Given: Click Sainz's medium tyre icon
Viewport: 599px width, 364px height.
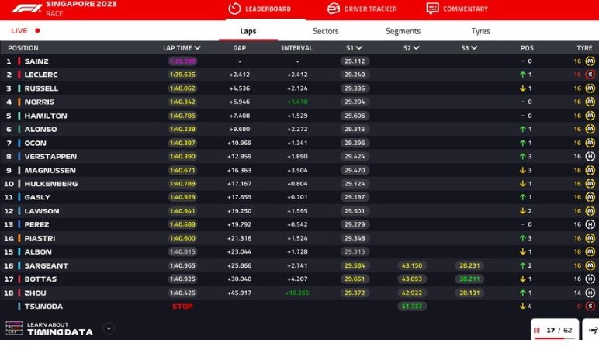Looking at the screenshot, I should coord(590,61).
